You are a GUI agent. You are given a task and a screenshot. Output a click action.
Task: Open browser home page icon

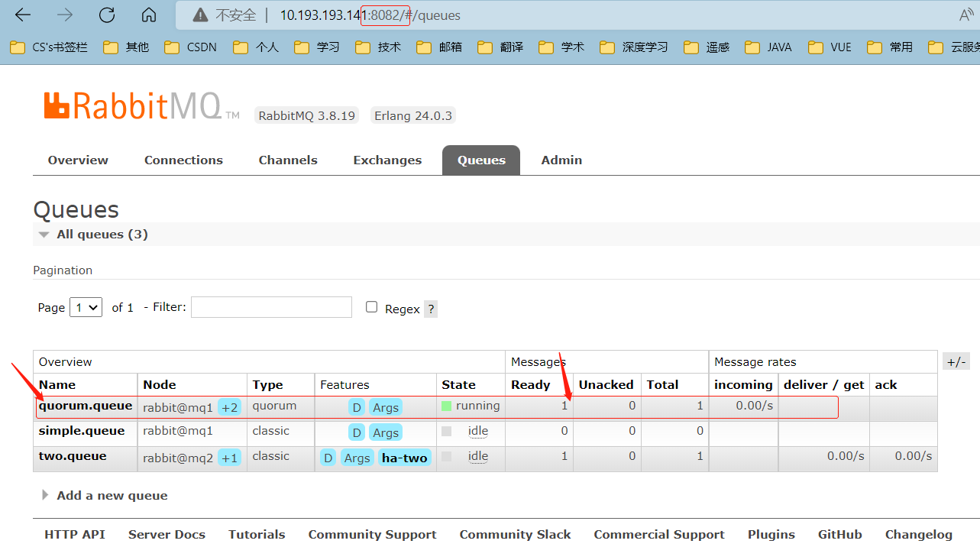coord(149,15)
